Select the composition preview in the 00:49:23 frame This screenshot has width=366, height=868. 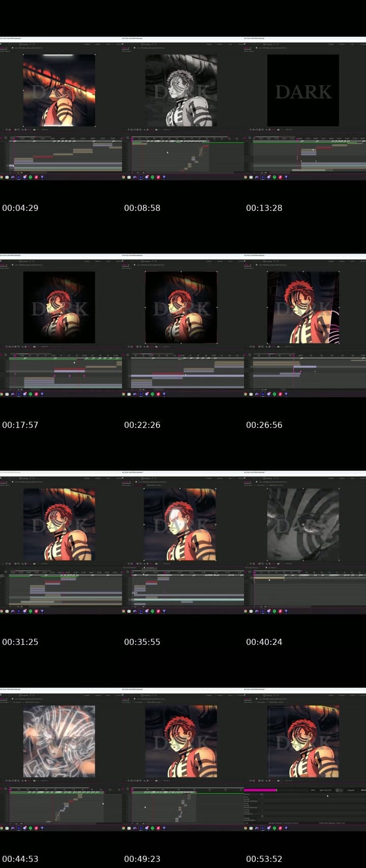coord(181,741)
